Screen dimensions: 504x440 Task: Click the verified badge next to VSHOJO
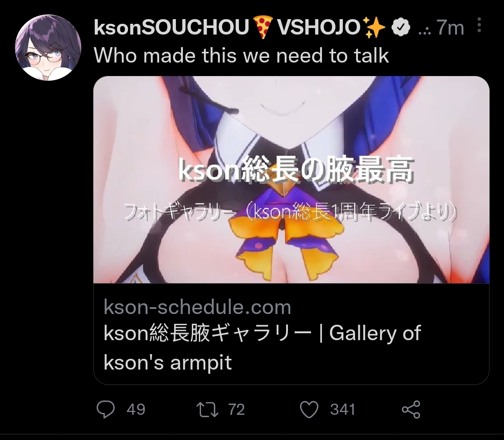coord(400,27)
